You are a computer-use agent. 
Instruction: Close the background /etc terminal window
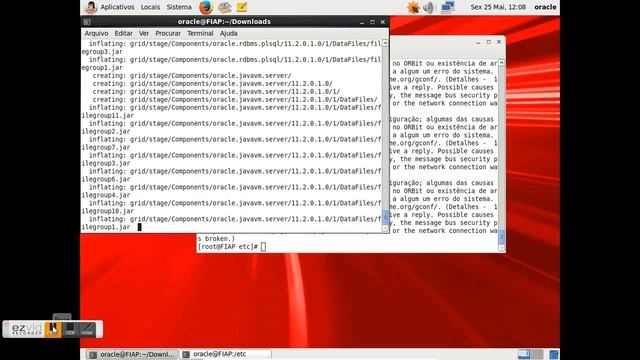(x=499, y=42)
